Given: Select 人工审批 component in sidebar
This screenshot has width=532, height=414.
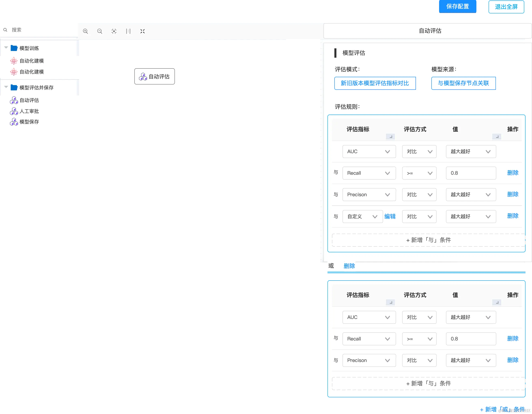Looking at the screenshot, I should [29, 112].
